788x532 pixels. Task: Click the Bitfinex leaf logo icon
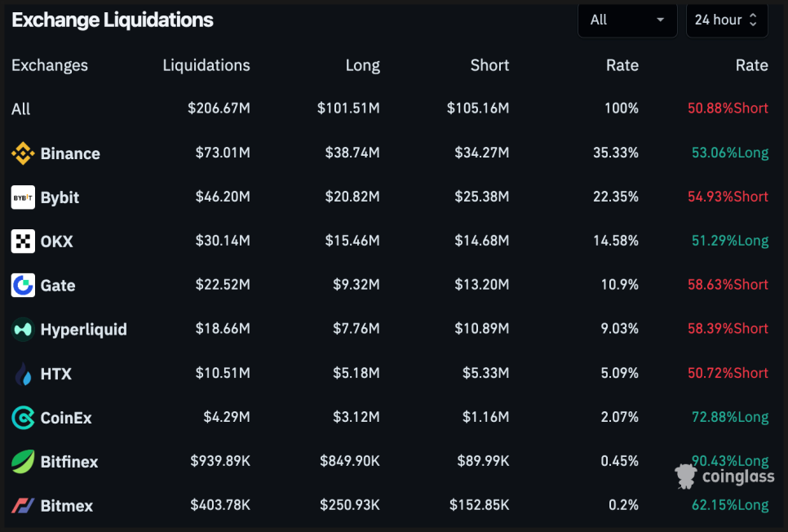(x=23, y=462)
